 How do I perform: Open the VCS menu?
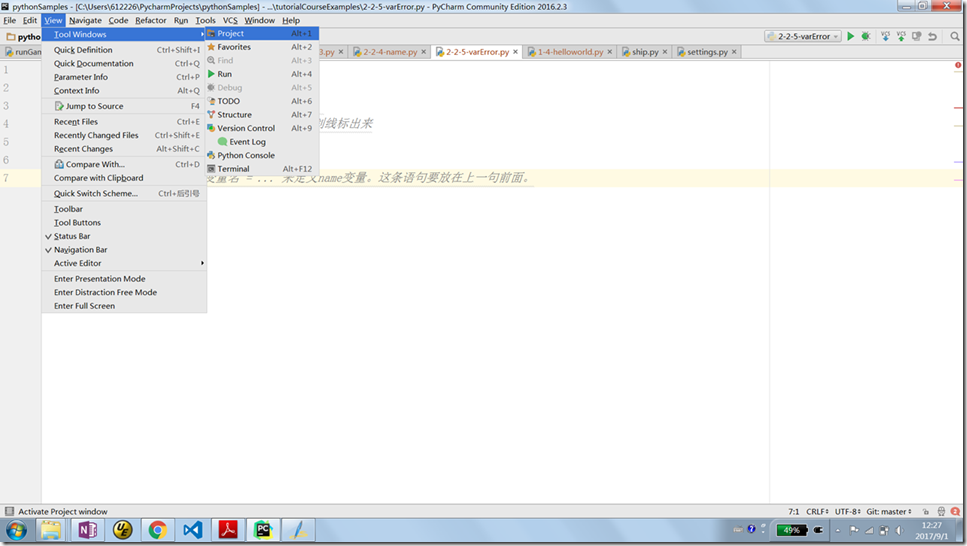(x=230, y=20)
